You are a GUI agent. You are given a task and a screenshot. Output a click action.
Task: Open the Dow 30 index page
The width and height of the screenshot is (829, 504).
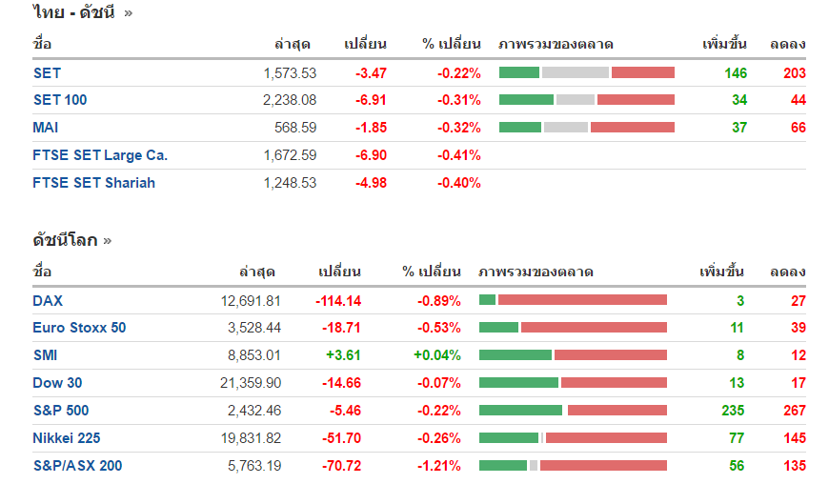[x=57, y=384]
